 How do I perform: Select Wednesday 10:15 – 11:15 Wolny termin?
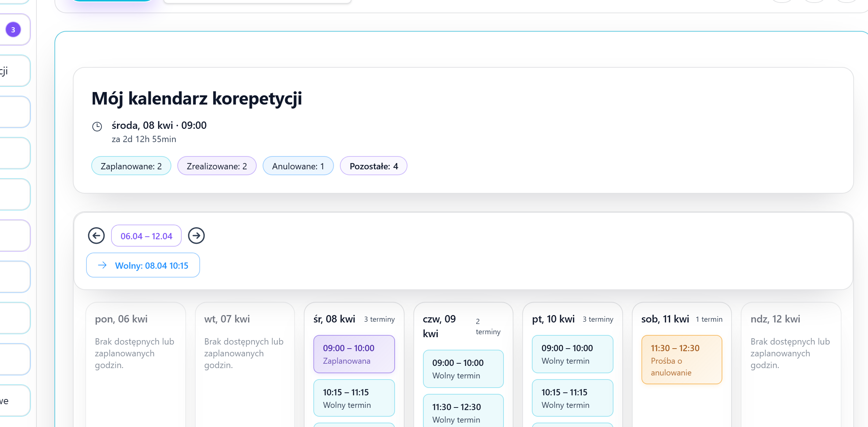354,398
